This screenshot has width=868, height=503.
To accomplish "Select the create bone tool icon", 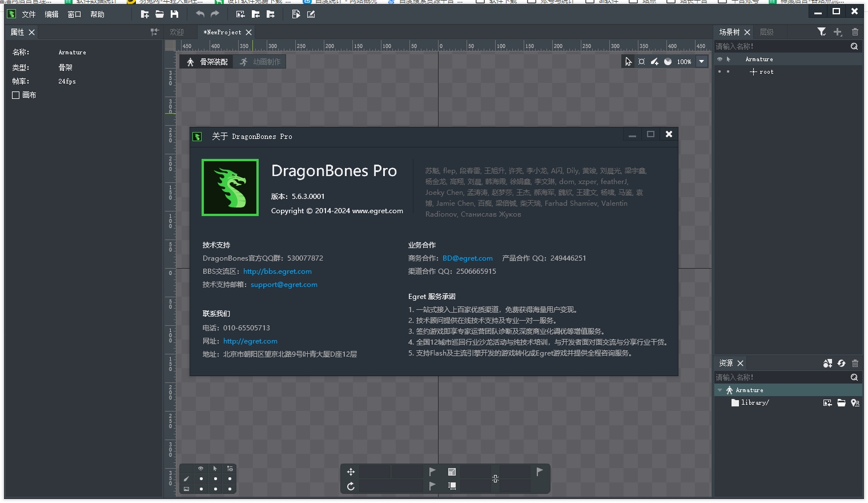I will click(x=654, y=62).
